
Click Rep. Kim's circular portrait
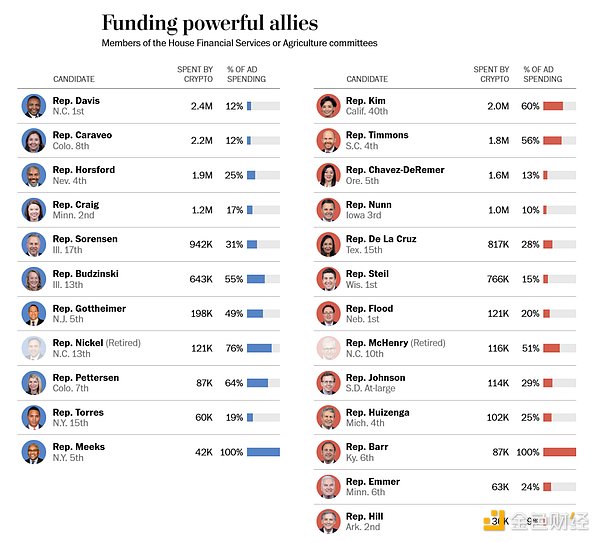point(328,106)
